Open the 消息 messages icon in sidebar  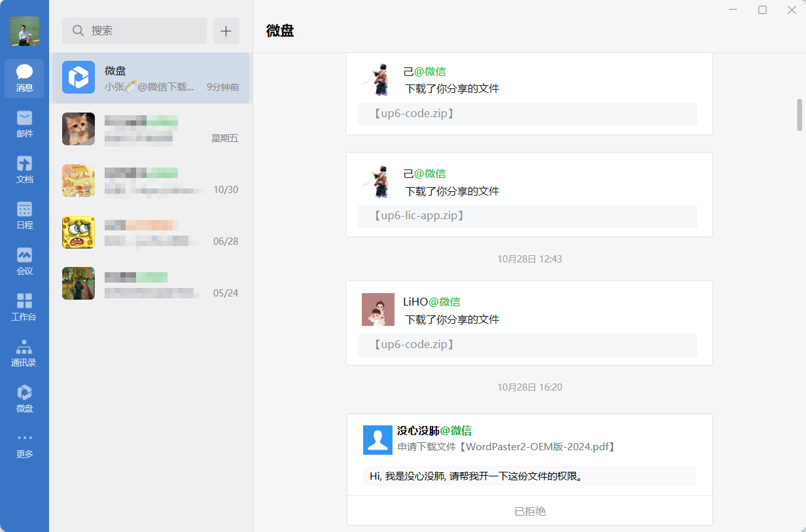[x=24, y=78]
